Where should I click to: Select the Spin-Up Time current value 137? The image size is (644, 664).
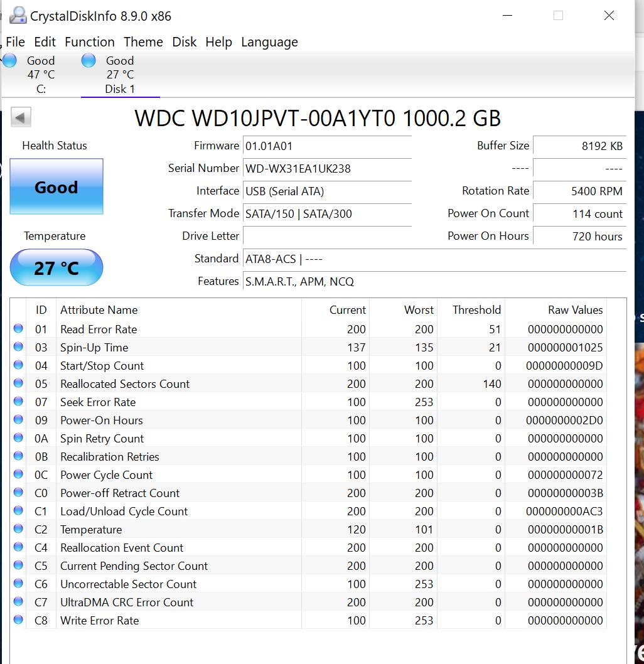357,347
